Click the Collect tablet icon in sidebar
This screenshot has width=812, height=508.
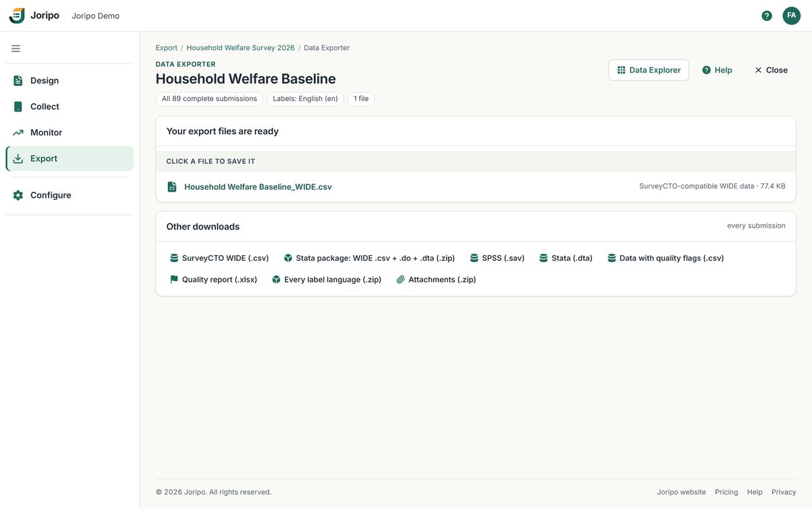[18, 106]
